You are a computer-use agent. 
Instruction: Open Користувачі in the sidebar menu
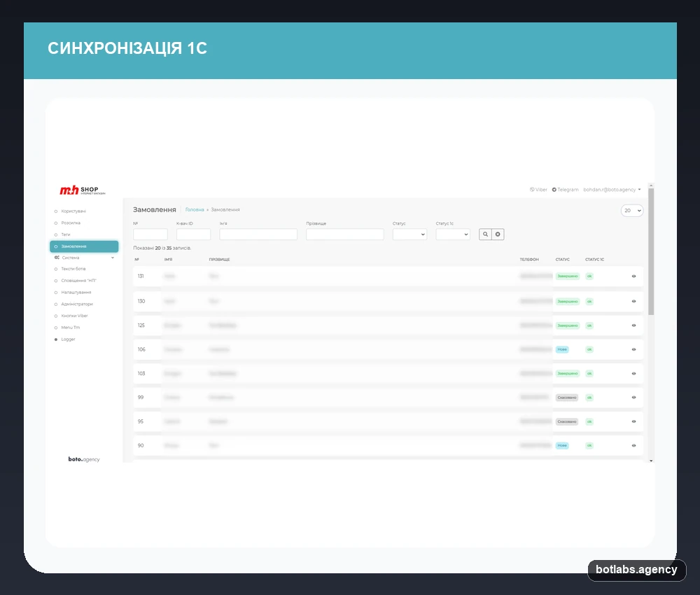coord(73,211)
